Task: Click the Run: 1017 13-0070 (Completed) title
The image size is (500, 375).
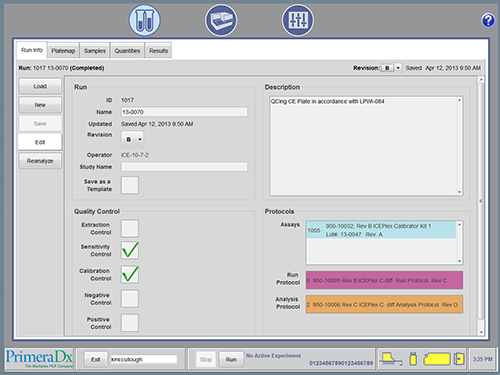Action: point(61,68)
